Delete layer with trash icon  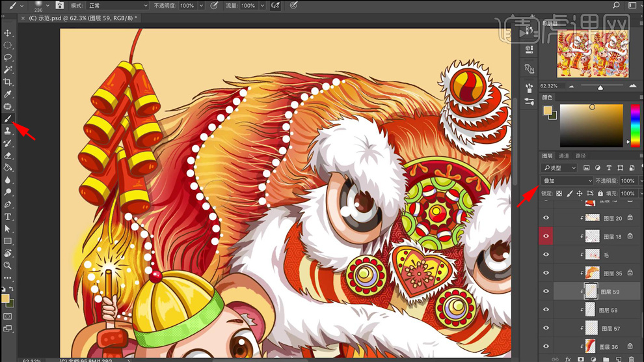click(631, 359)
